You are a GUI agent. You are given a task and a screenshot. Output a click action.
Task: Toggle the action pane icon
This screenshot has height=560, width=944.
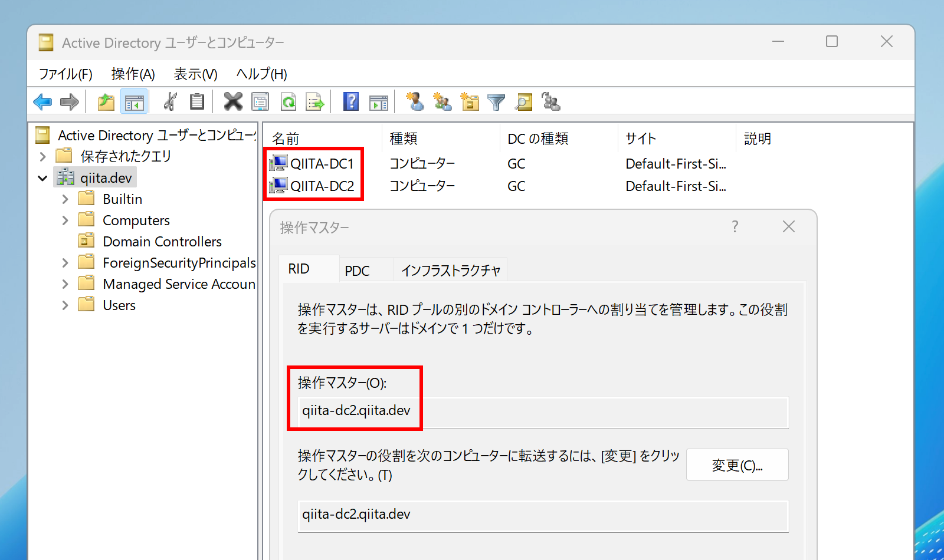click(x=379, y=102)
